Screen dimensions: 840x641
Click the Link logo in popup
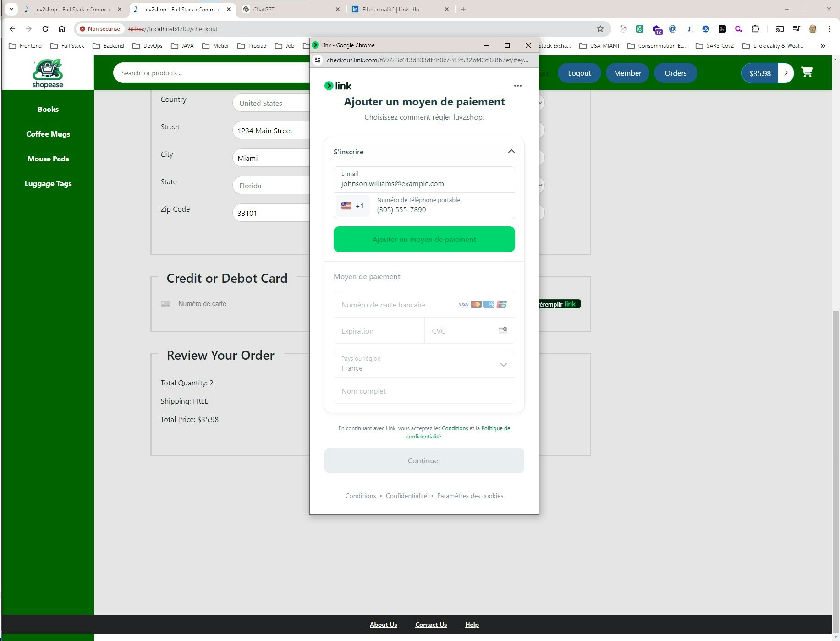338,86
